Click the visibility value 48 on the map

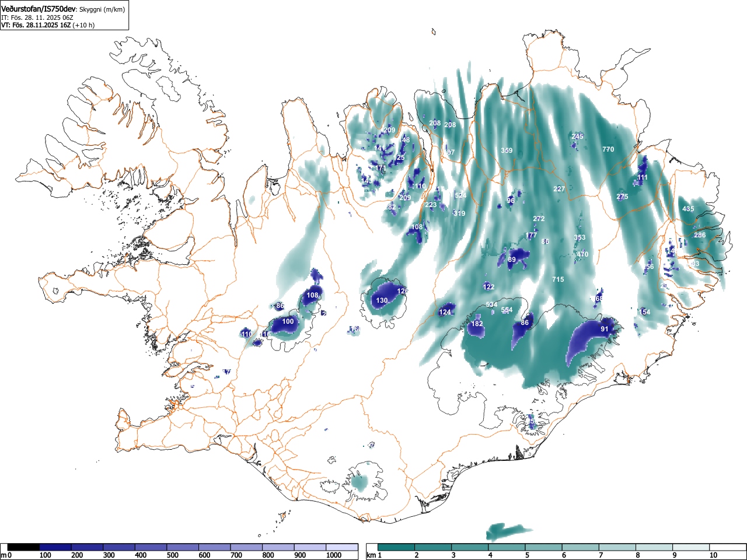(406, 140)
